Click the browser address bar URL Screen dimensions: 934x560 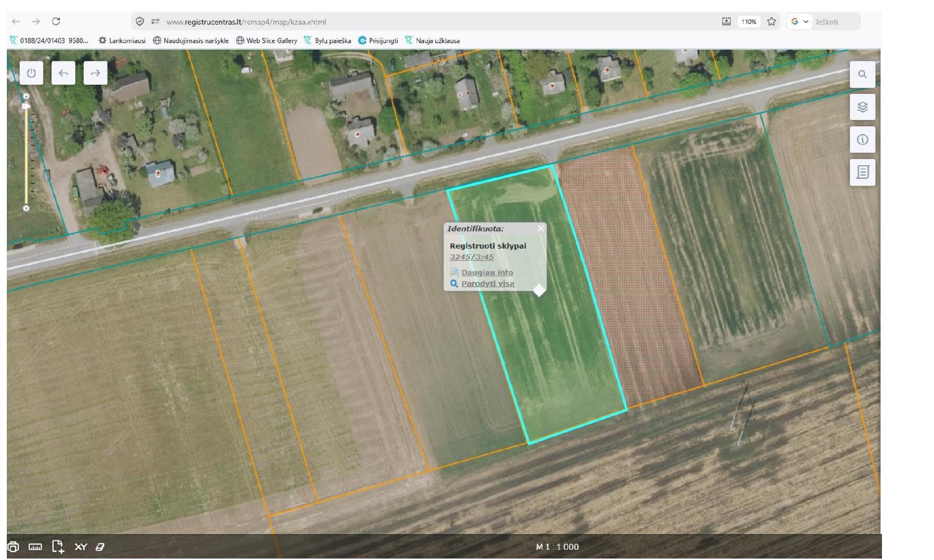[x=246, y=22]
